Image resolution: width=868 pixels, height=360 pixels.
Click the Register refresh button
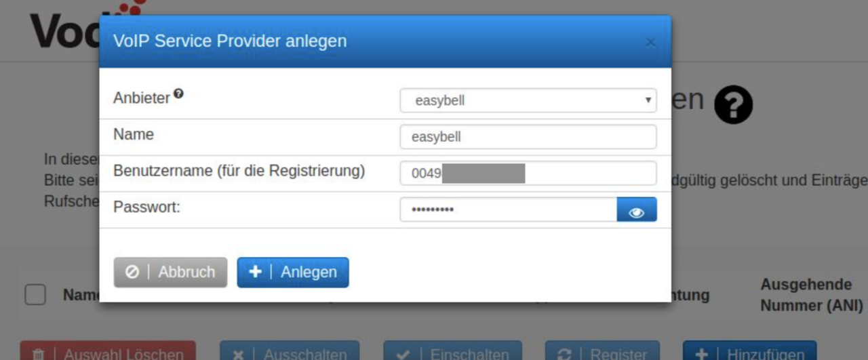pyautogui.click(x=602, y=353)
